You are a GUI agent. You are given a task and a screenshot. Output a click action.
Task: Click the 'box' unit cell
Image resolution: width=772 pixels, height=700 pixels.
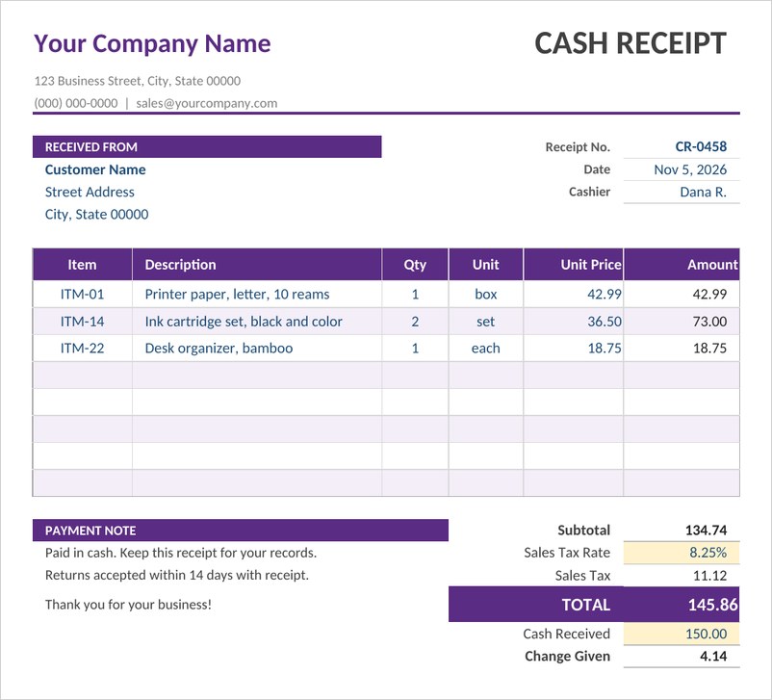(x=486, y=294)
